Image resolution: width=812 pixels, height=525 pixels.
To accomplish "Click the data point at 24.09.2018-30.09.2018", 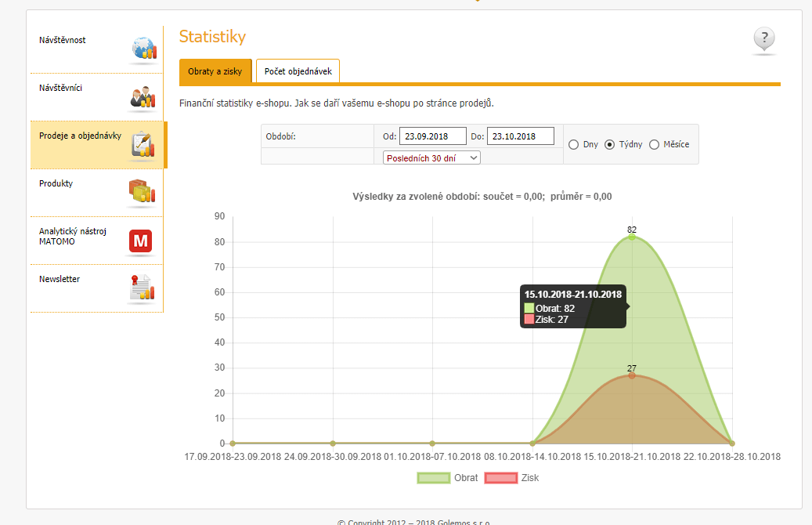I will (x=333, y=443).
